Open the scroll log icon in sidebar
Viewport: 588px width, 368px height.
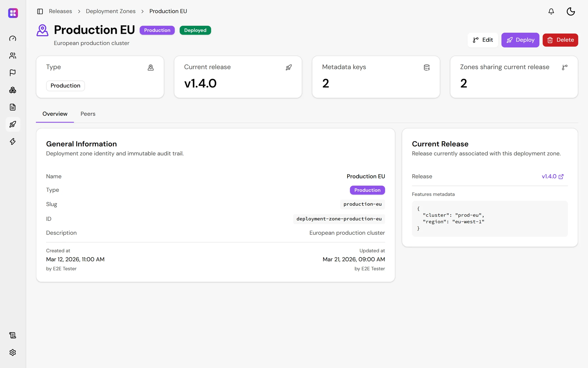pyautogui.click(x=13, y=335)
